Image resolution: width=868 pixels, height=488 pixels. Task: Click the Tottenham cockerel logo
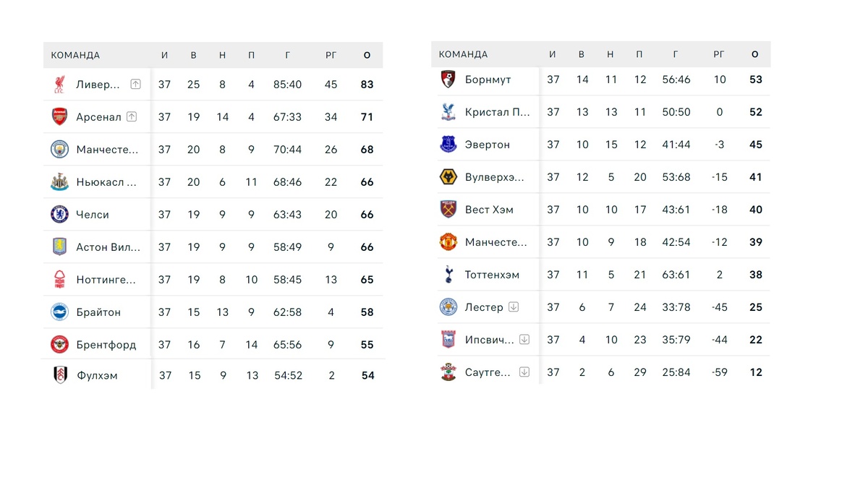448,275
